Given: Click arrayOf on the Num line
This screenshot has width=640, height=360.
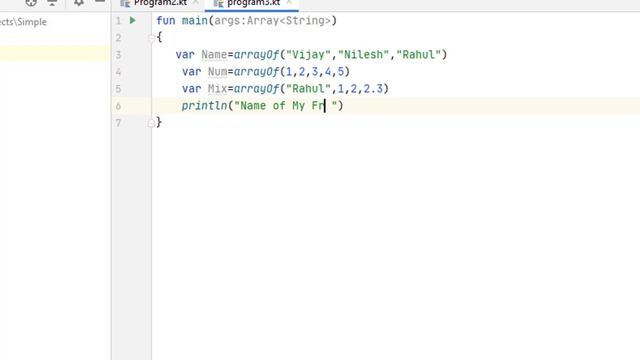Looking at the screenshot, I should (256, 72).
